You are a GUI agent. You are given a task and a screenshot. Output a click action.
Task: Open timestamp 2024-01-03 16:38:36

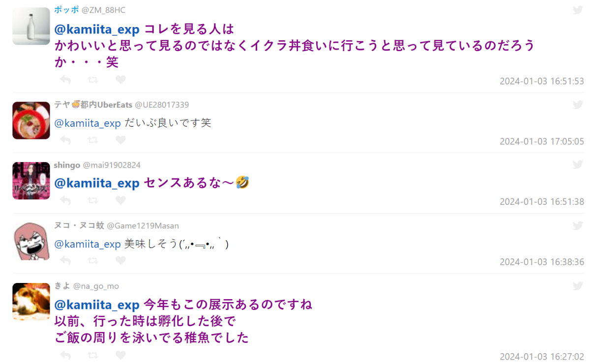(x=542, y=262)
